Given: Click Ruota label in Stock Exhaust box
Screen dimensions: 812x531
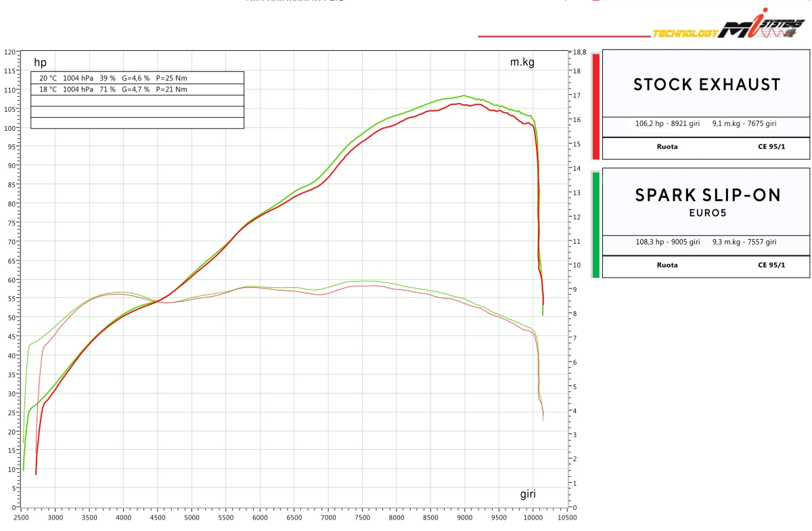Looking at the screenshot, I should (667, 147).
